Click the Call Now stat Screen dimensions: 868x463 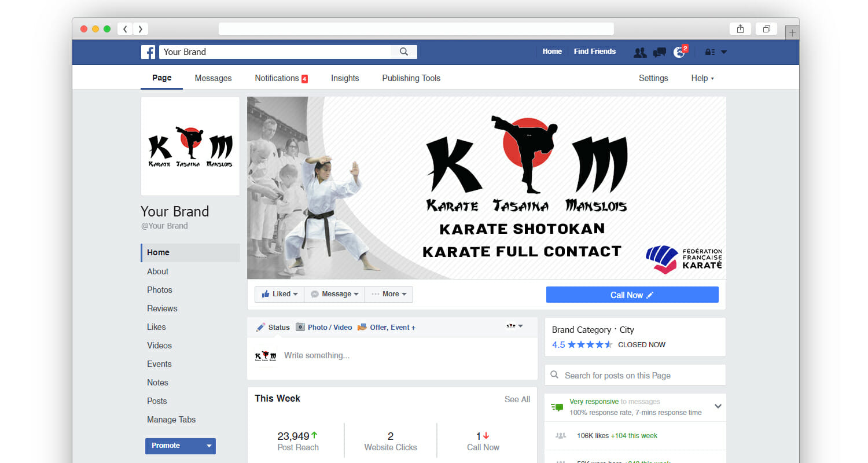[x=483, y=441]
